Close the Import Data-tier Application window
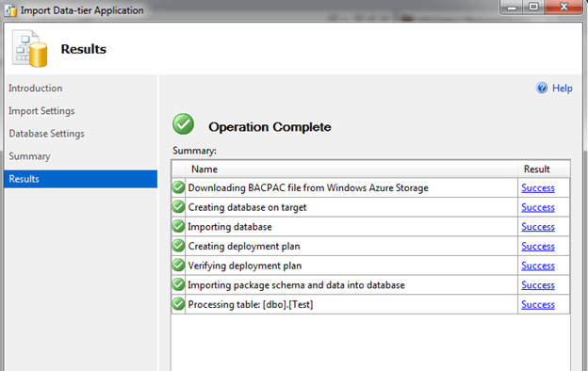 [x=563, y=7]
